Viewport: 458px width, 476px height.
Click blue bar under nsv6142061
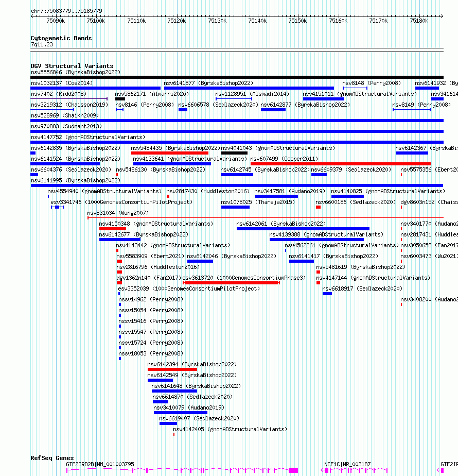pyautogui.click(x=303, y=229)
